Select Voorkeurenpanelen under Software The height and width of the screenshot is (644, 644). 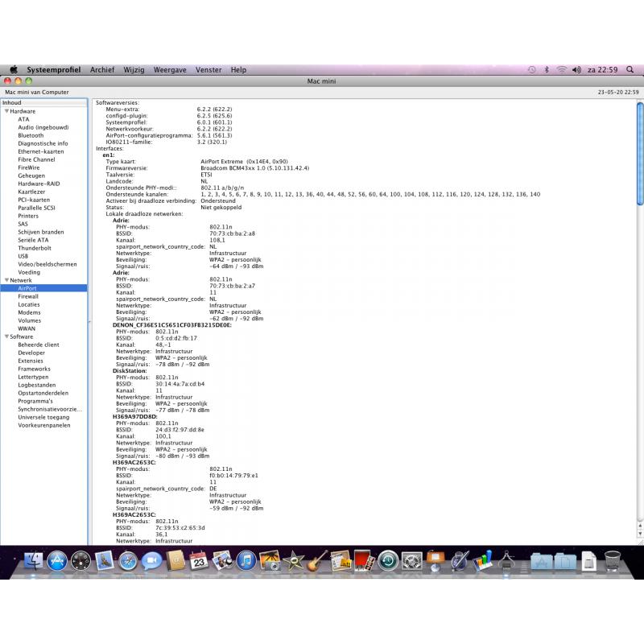(x=44, y=425)
